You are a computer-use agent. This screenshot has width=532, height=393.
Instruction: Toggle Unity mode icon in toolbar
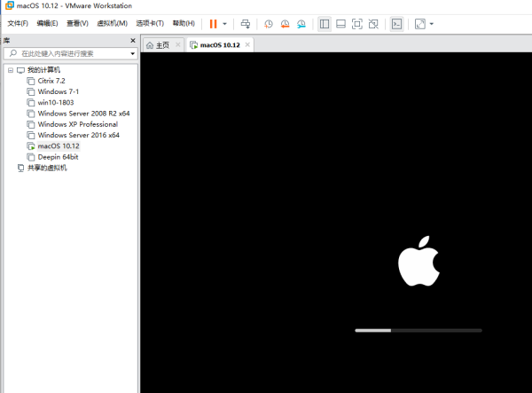(374, 24)
